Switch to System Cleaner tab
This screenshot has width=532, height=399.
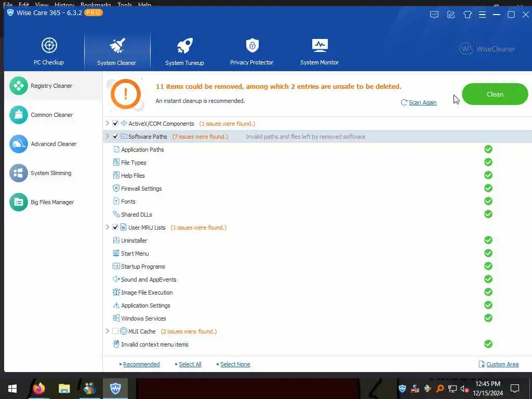tap(117, 51)
